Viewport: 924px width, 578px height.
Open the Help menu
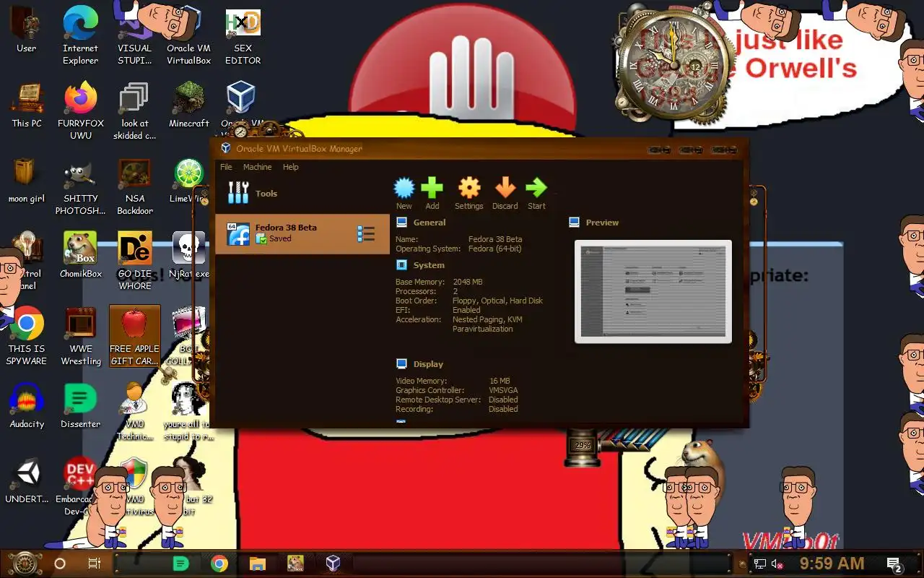pyautogui.click(x=290, y=167)
